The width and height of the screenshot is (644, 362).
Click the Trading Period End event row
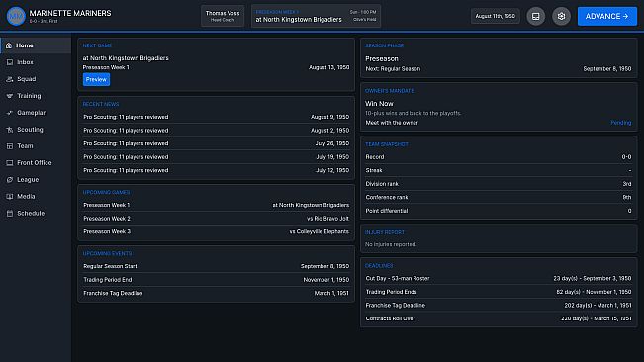[216, 280]
